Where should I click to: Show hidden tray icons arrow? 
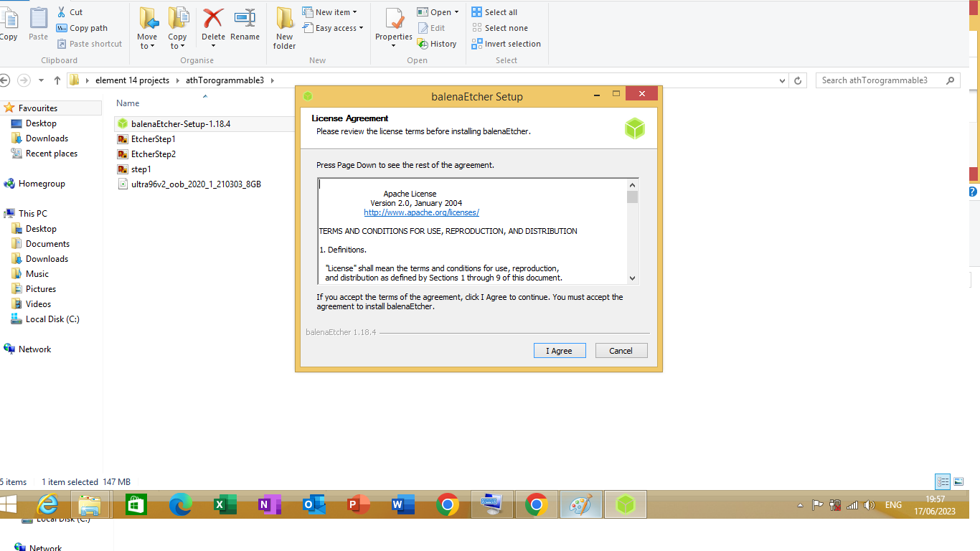tap(801, 505)
